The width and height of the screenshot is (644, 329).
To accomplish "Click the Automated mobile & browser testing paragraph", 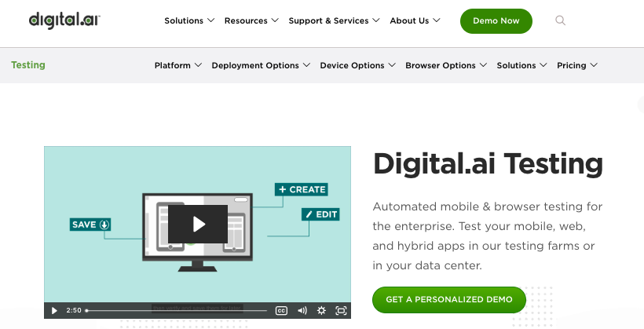I will coord(488,236).
